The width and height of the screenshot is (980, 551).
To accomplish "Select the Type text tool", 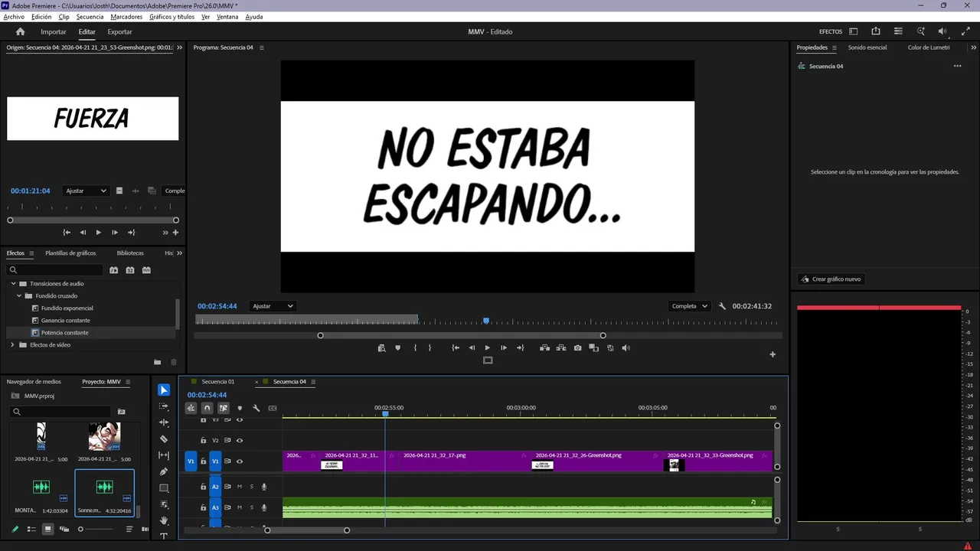I will click(x=164, y=536).
